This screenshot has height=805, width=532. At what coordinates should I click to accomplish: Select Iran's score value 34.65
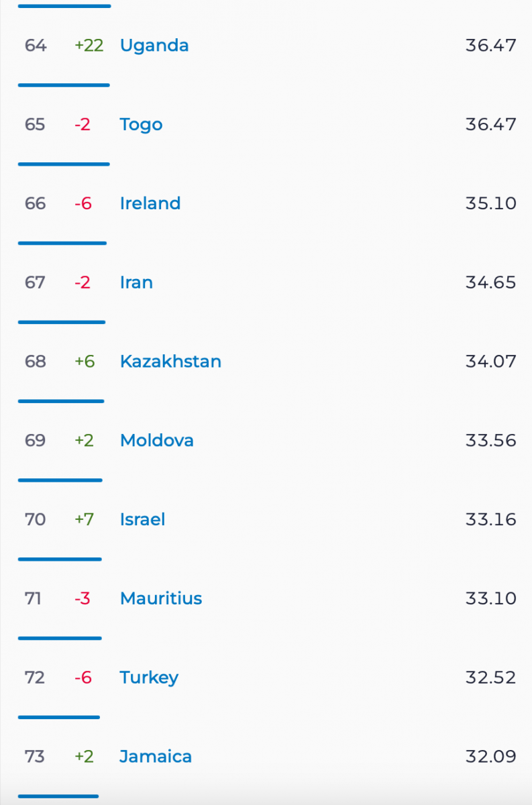coord(491,282)
